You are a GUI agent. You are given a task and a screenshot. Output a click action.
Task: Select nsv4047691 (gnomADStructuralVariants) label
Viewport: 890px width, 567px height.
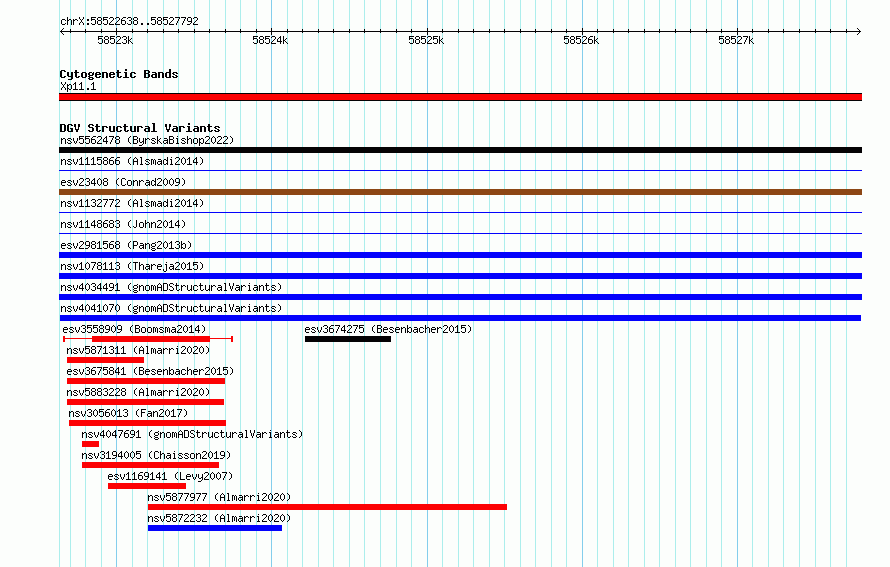pos(192,434)
